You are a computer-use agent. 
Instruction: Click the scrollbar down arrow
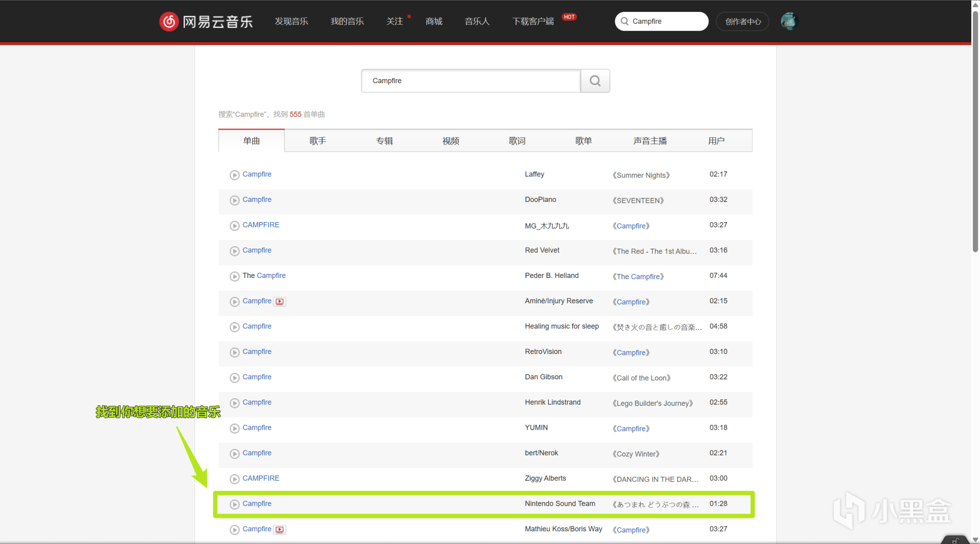coord(975,540)
